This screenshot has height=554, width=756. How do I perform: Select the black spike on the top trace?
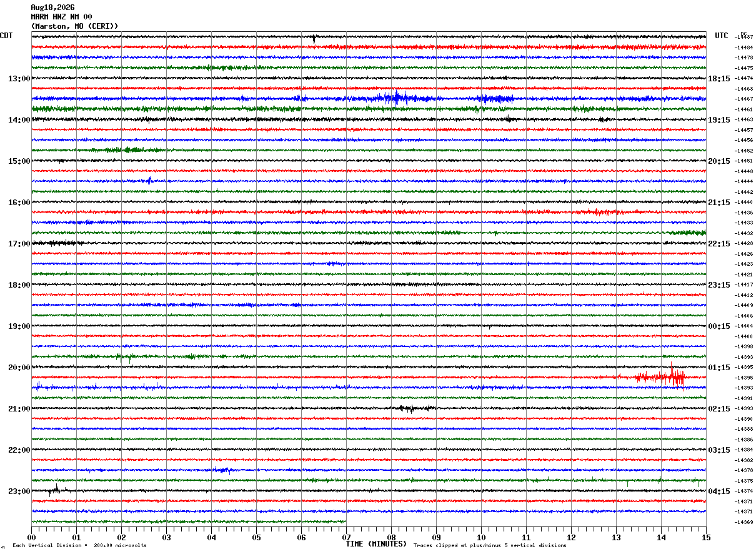click(x=314, y=39)
